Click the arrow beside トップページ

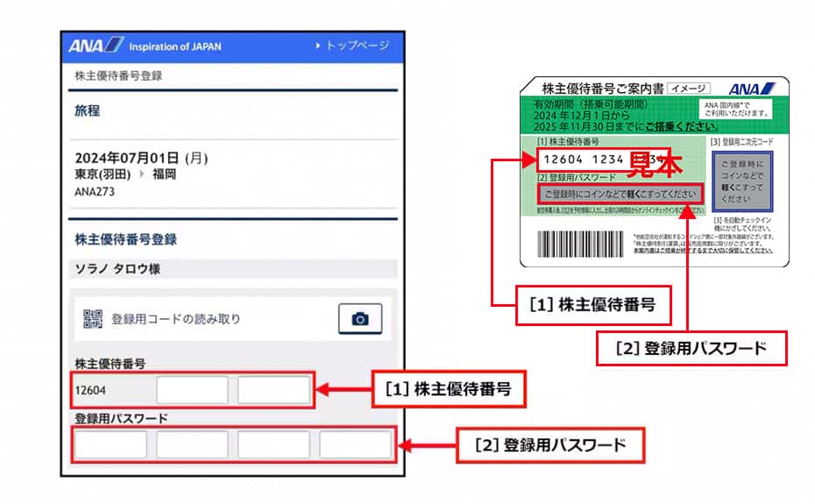(x=317, y=46)
